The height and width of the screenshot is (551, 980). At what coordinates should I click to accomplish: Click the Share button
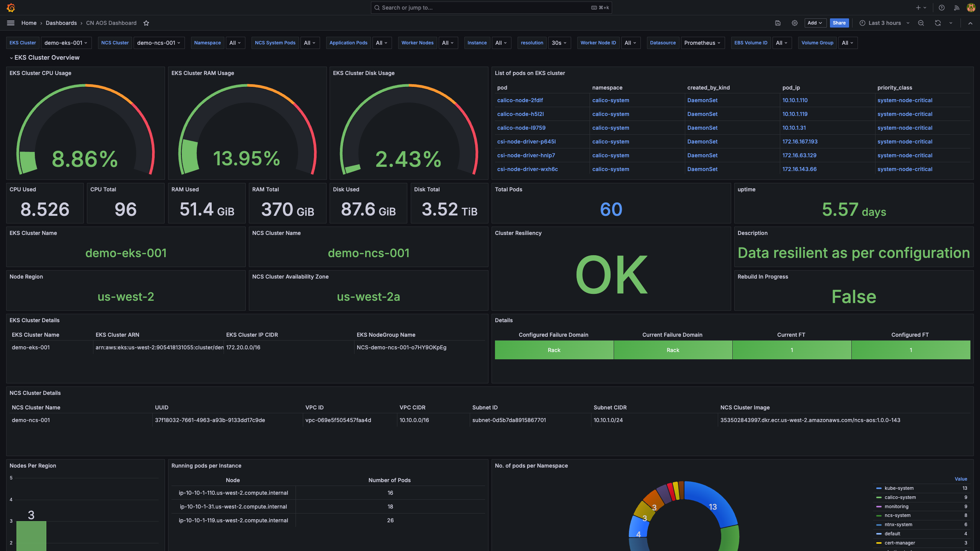[x=839, y=23]
